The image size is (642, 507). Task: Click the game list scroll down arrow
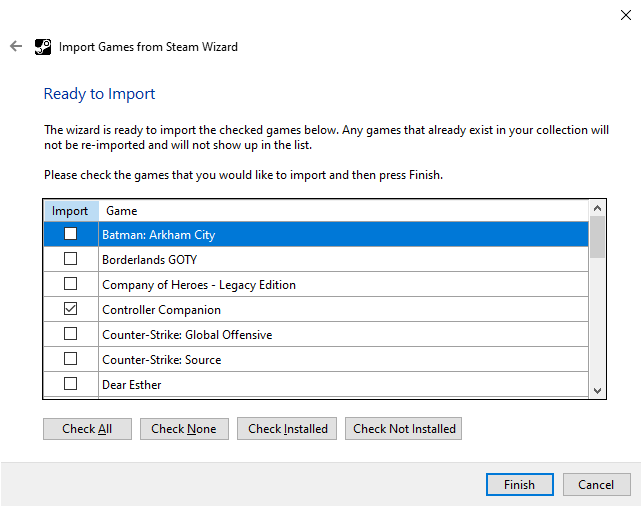coord(597,391)
